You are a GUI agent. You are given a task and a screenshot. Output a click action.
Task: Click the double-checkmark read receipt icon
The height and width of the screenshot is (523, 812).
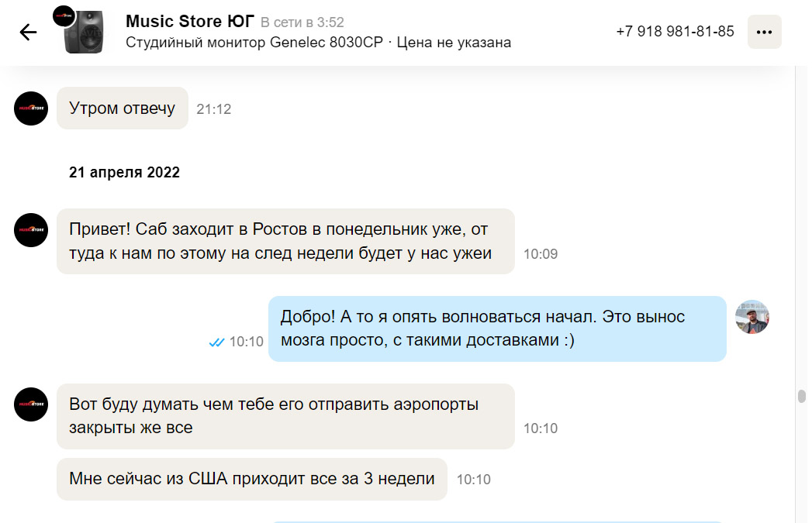217,342
